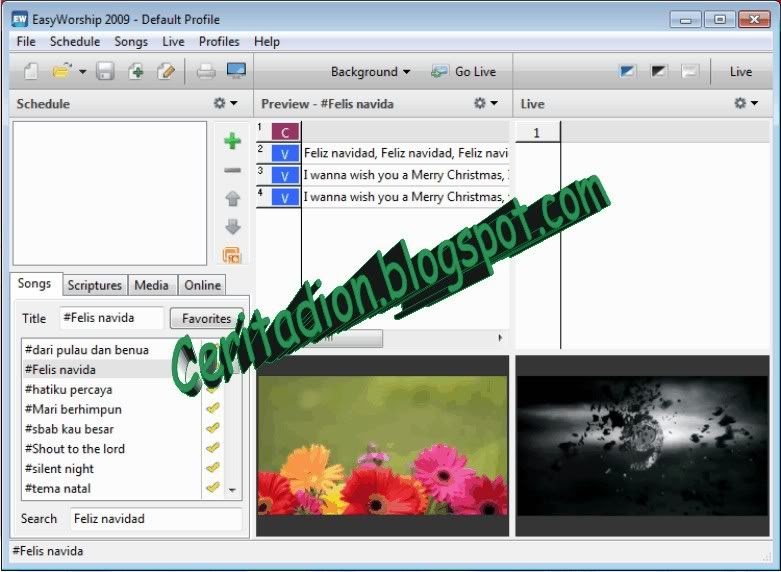Click the move up arrow icon
This screenshot has width=781, height=572.
tap(233, 198)
